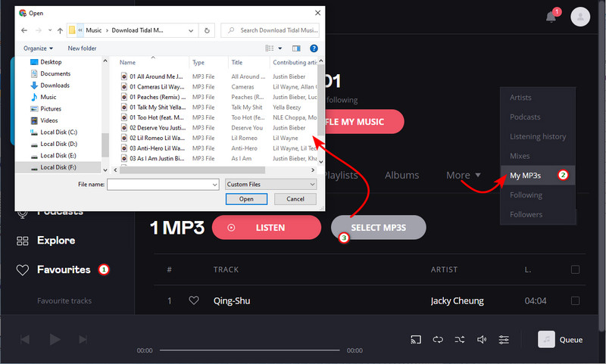Click the File name input field

pyautogui.click(x=163, y=185)
